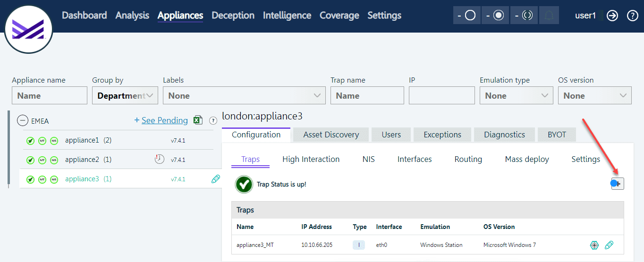Click the See Pending link

pos(164,120)
